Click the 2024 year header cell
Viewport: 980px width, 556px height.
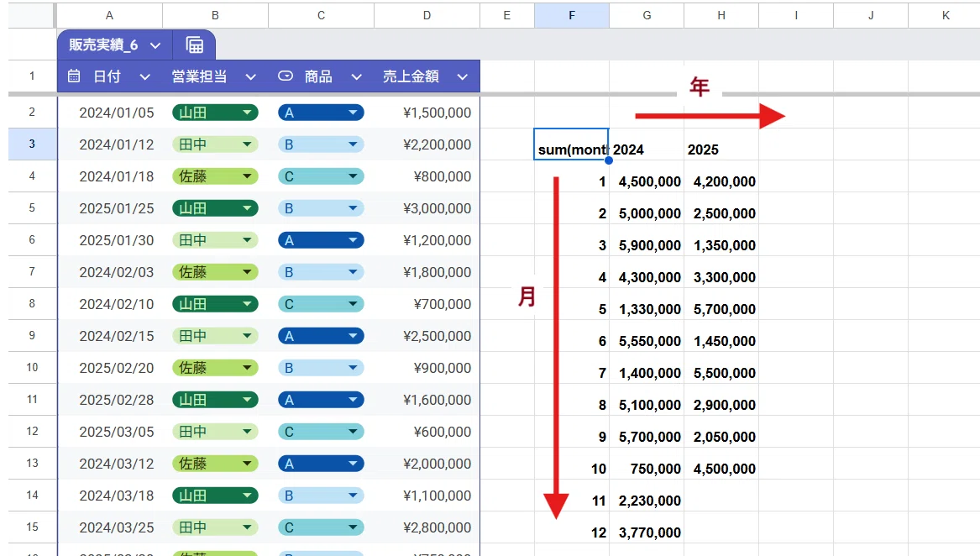pos(647,144)
